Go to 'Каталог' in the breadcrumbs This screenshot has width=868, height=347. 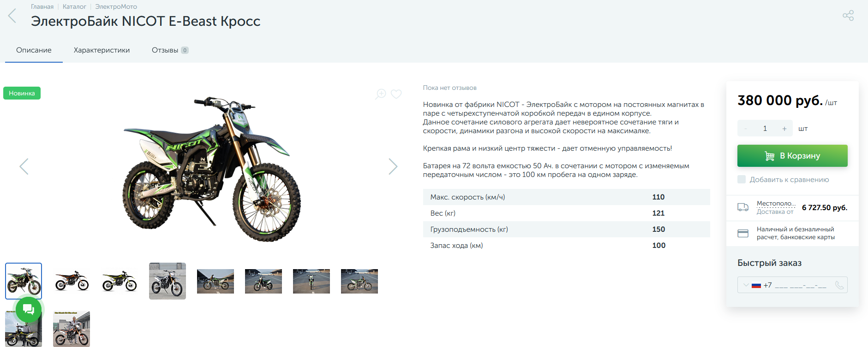pyautogui.click(x=74, y=7)
